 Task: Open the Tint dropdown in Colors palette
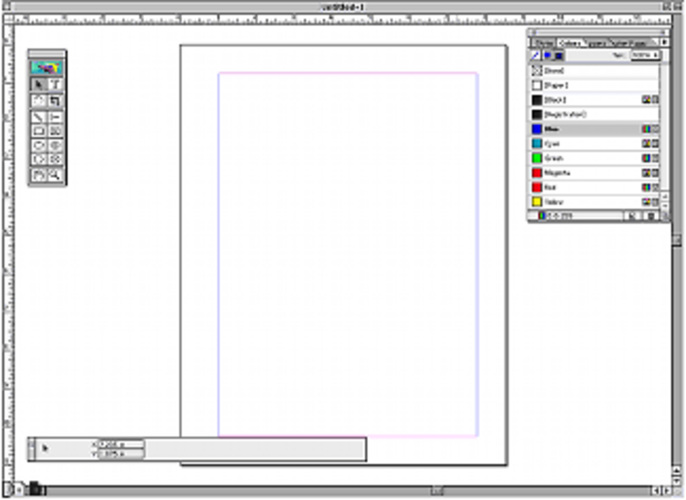[645, 55]
